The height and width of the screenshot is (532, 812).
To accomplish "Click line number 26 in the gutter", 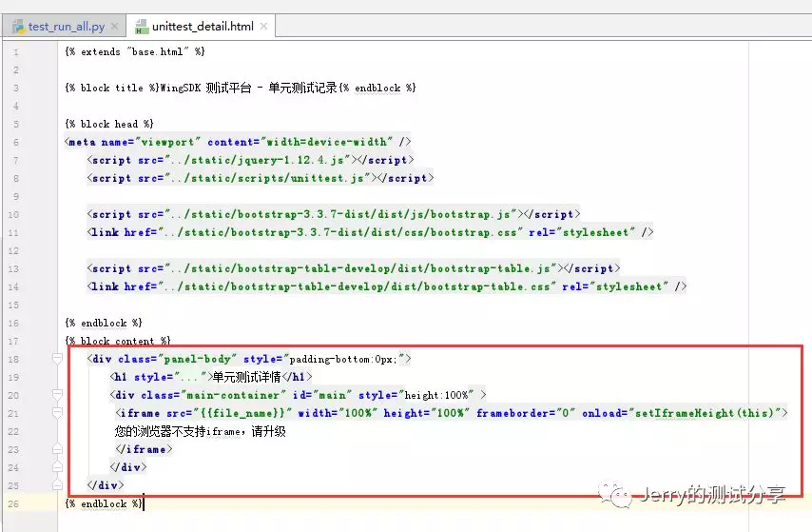I will 13,503.
